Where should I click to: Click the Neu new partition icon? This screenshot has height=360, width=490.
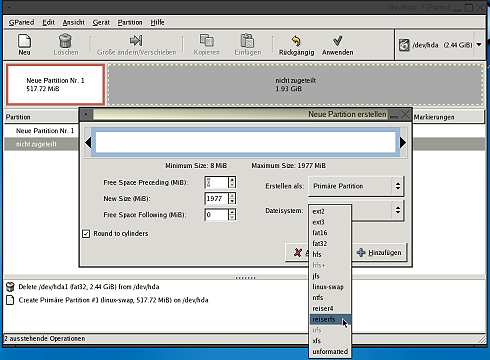(x=24, y=41)
